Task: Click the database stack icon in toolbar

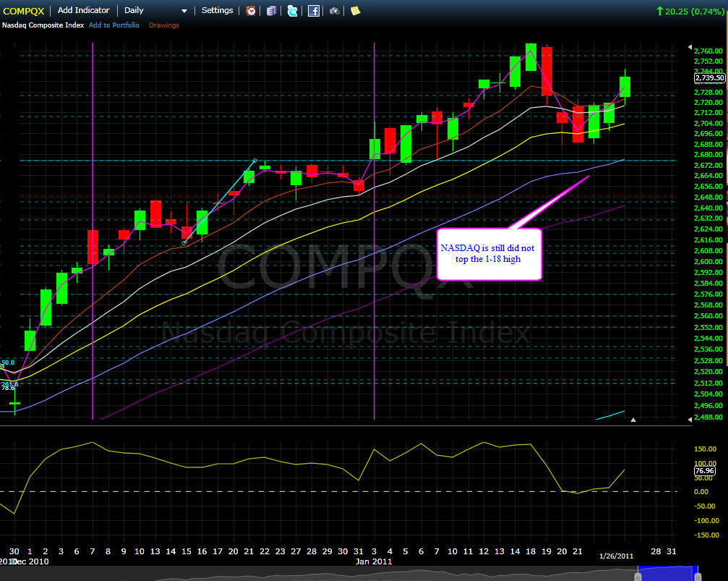Action: (272, 11)
